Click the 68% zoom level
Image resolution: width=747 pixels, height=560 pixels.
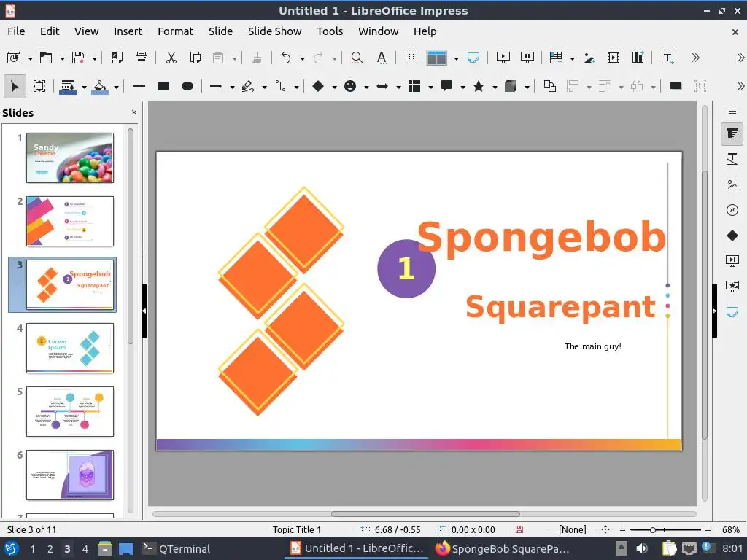pos(730,530)
